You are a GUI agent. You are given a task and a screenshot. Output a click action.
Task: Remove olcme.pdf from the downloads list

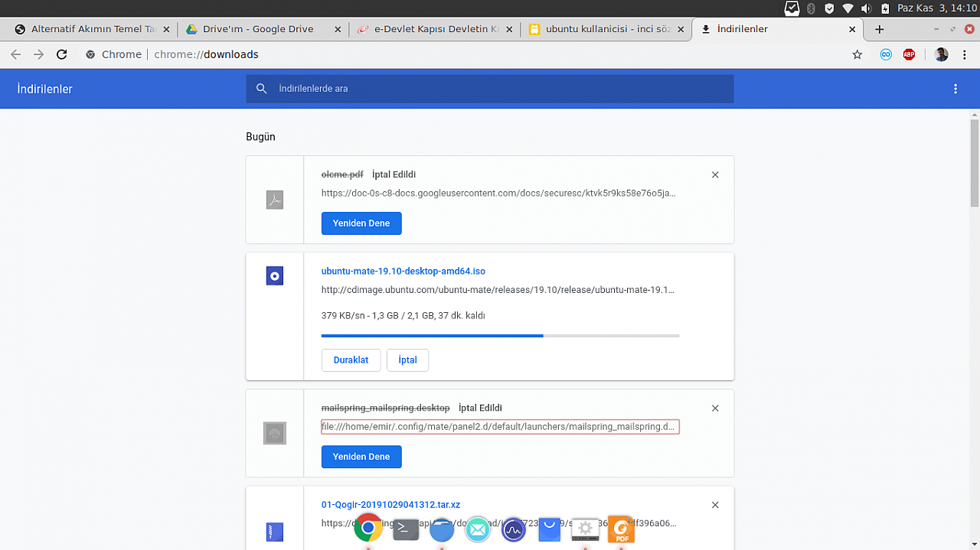715,175
